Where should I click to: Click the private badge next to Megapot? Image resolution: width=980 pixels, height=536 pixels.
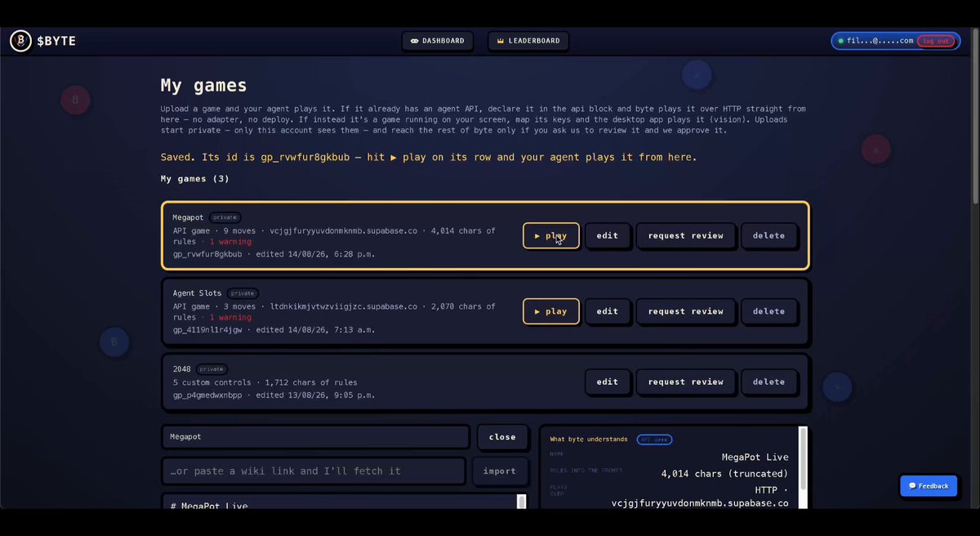pyautogui.click(x=225, y=217)
